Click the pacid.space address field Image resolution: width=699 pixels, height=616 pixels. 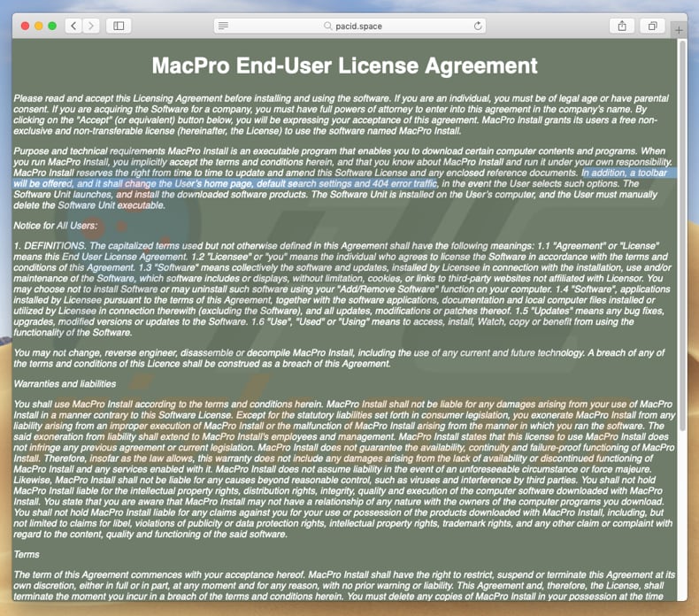click(350, 26)
